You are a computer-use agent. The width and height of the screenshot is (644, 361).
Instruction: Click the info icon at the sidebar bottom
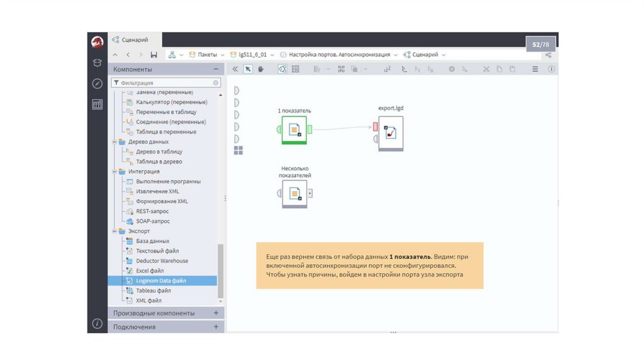click(97, 324)
